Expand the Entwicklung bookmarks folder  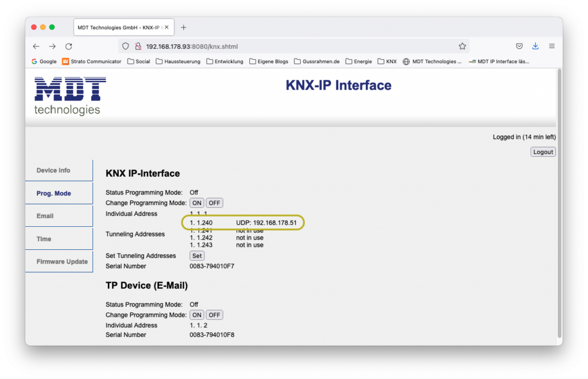[x=225, y=61]
